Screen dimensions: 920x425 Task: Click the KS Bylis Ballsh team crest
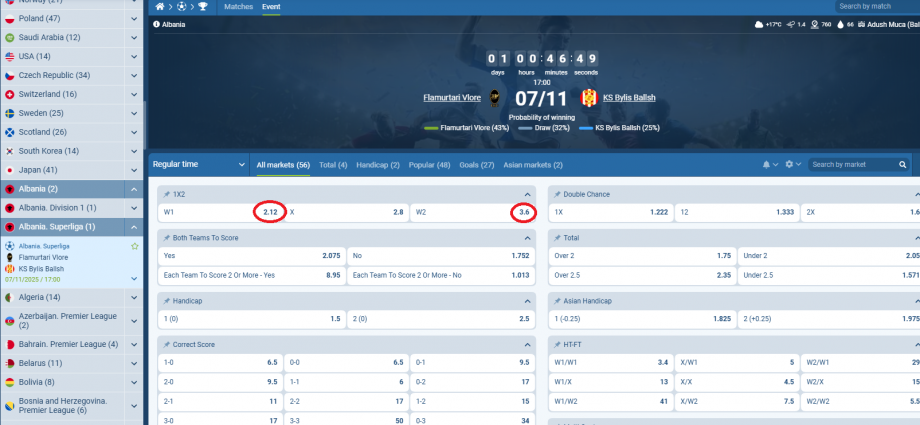(589, 98)
